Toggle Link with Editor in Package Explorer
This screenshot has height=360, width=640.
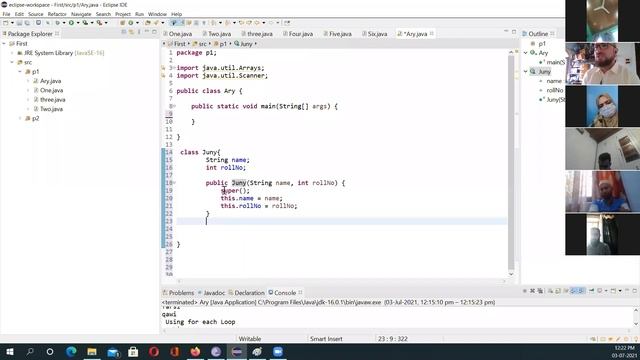132,32
